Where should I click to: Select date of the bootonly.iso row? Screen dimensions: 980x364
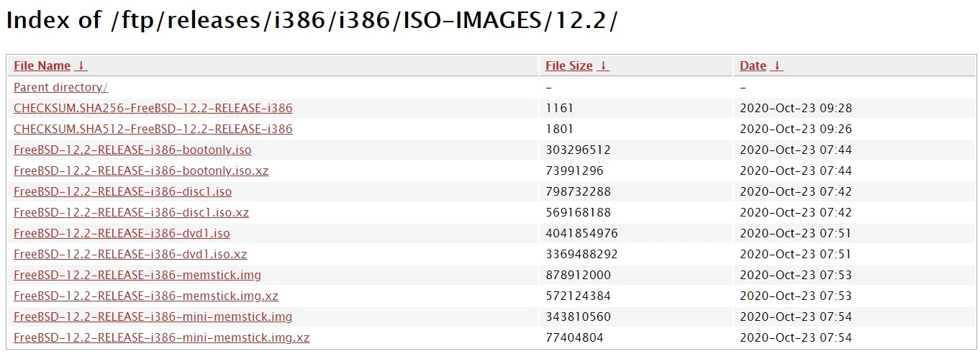click(x=796, y=150)
